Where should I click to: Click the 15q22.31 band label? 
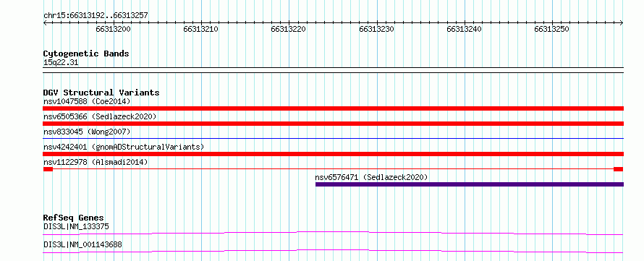[61, 63]
